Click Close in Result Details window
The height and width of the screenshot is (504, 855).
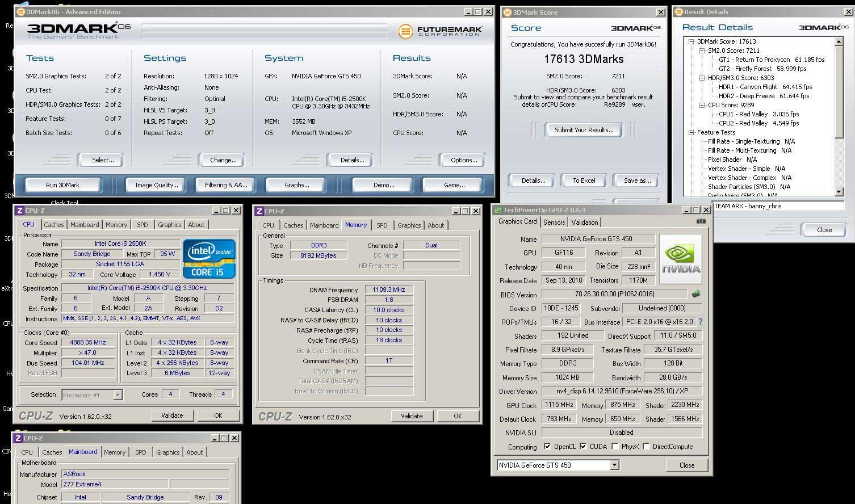(x=824, y=230)
